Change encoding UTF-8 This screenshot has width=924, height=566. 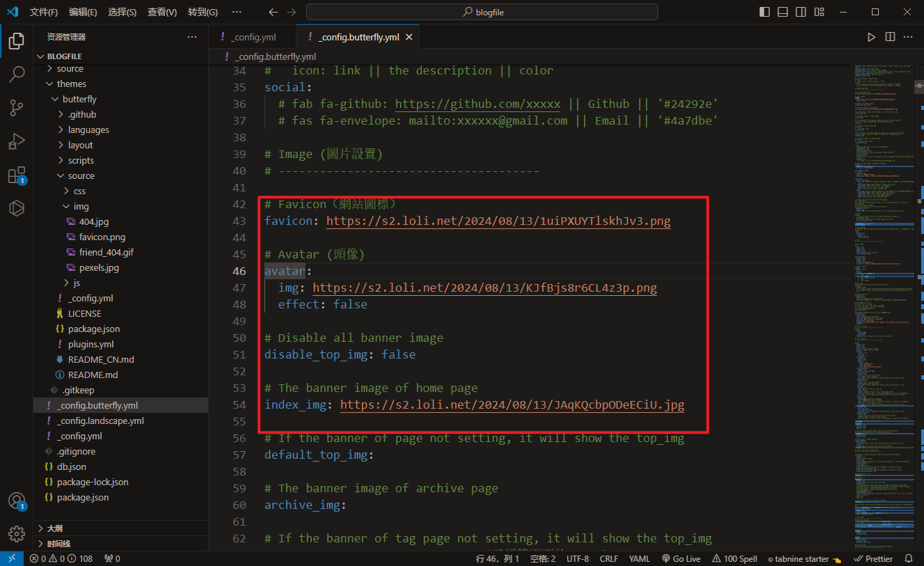tap(577, 558)
